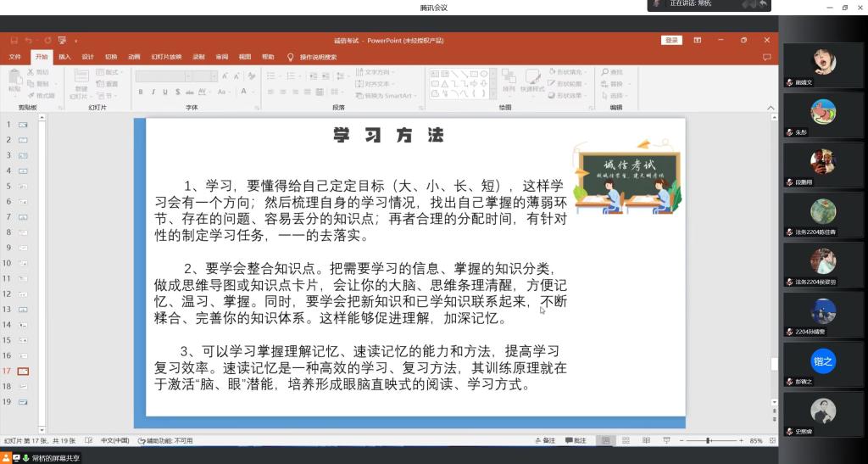The image size is (868, 464).
Task: Click the zoom slider in status bar
Action: click(x=709, y=440)
